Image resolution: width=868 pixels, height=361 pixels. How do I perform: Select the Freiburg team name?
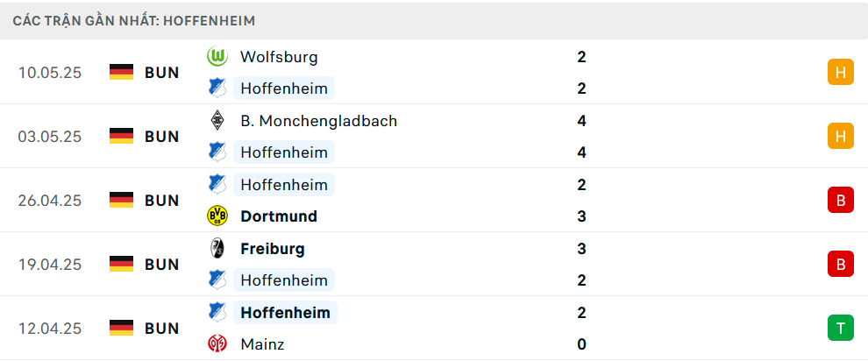click(273, 249)
